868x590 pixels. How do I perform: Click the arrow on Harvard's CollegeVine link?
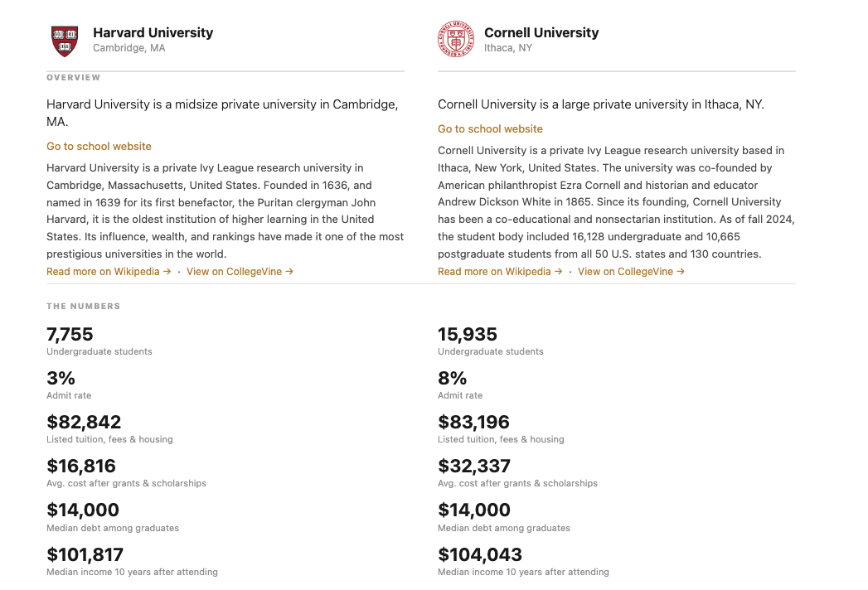coord(289,271)
